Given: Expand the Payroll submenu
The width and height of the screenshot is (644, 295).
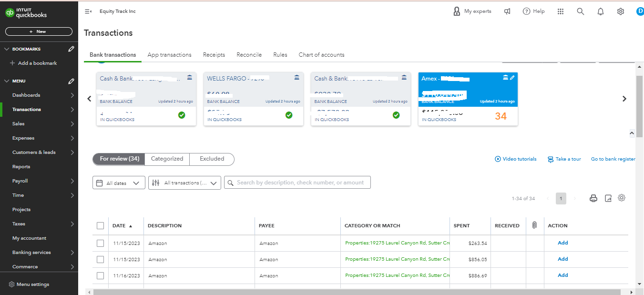Looking at the screenshot, I should [x=72, y=181].
